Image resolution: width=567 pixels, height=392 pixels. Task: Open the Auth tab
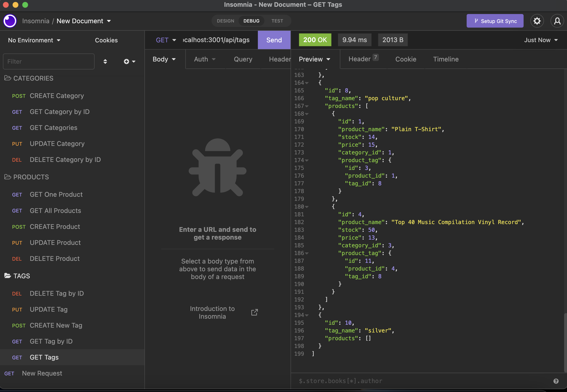[x=205, y=59]
